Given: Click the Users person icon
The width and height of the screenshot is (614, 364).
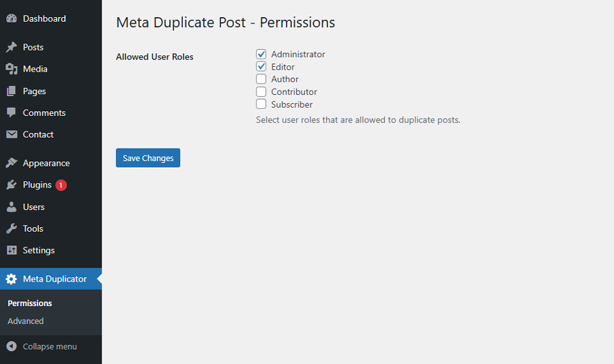Looking at the screenshot, I should [x=12, y=207].
